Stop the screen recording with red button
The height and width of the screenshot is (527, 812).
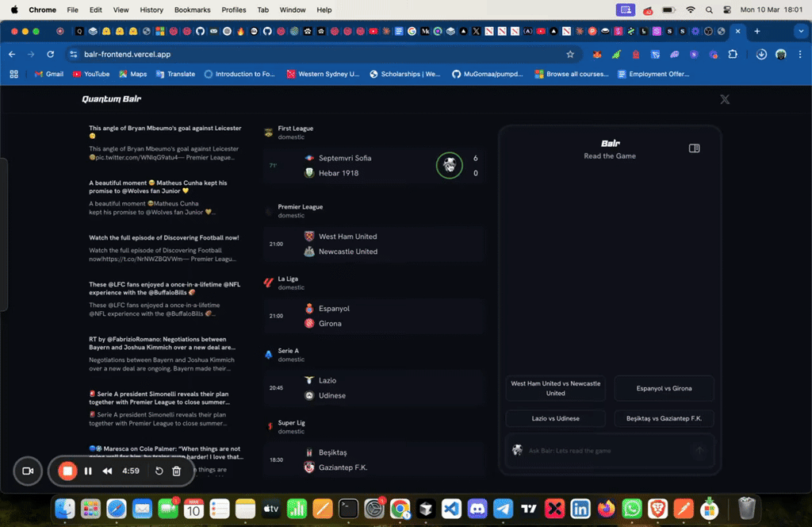pos(67,471)
